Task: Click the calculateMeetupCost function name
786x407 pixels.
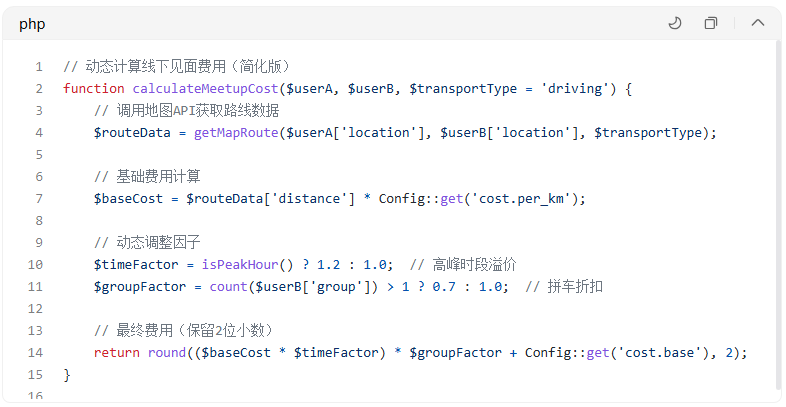Action: (x=206, y=88)
